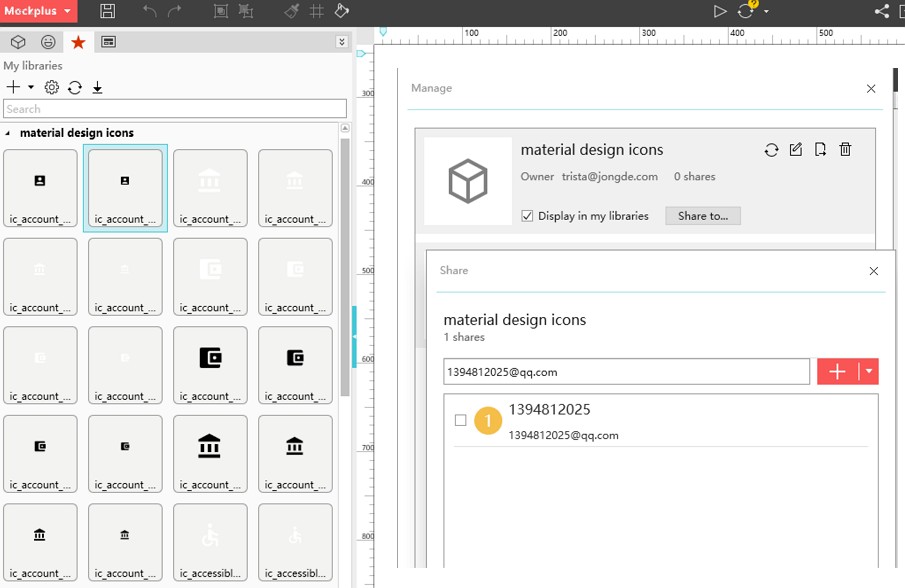Click the download library icon
905x588 pixels.
pos(98,87)
